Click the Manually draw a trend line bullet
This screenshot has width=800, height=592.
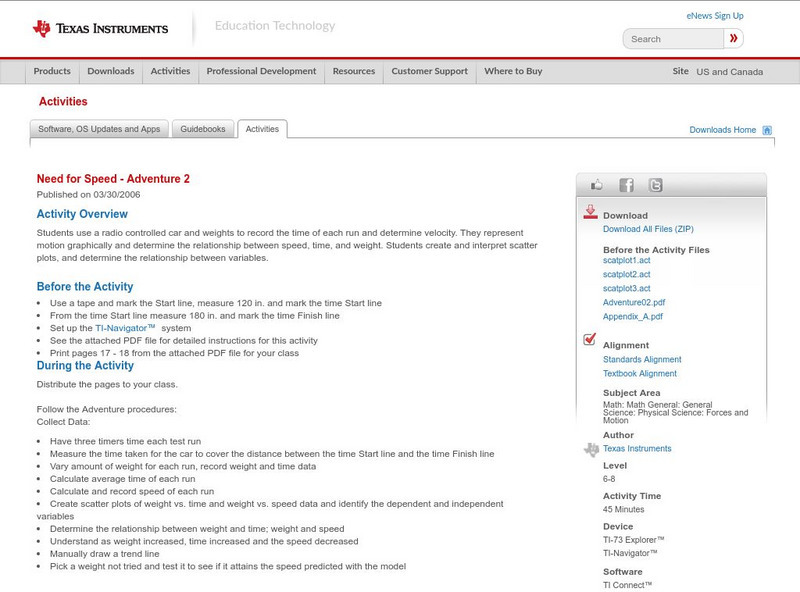(x=105, y=554)
